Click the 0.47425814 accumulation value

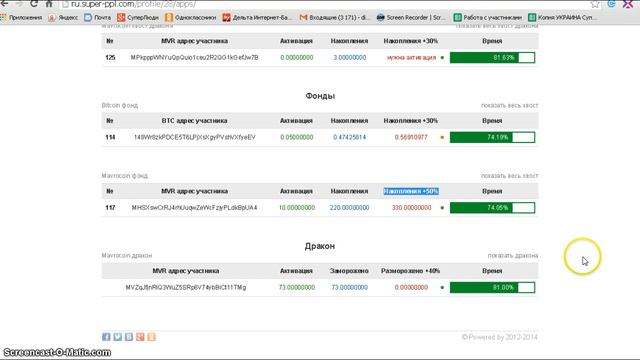pos(349,137)
